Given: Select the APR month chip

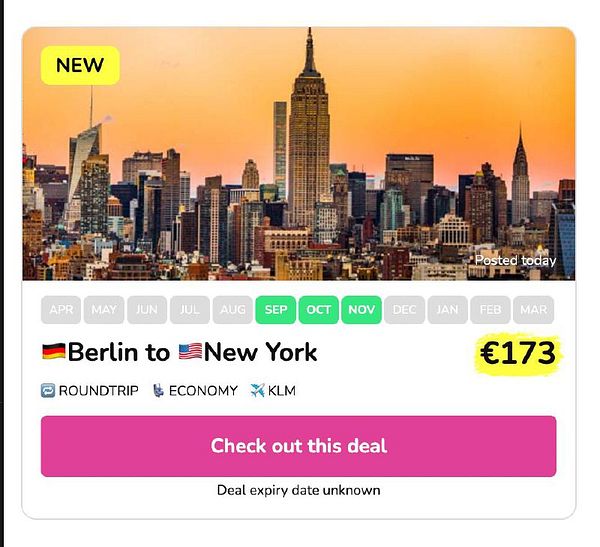Looking at the screenshot, I should [x=61, y=310].
